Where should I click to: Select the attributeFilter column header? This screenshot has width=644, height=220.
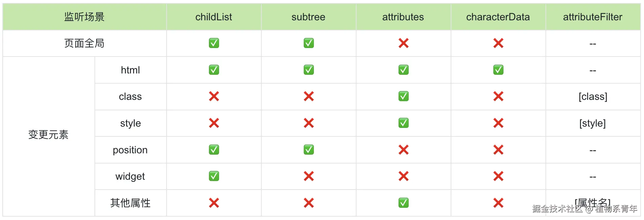(593, 17)
